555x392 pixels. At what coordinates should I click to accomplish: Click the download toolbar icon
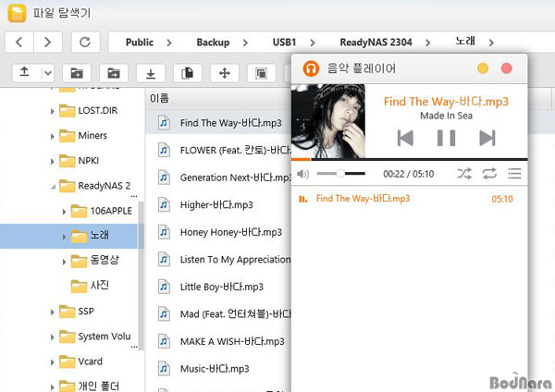pyautogui.click(x=151, y=73)
